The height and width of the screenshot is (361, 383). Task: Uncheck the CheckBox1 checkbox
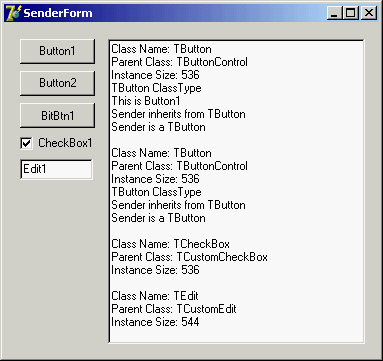pyautogui.click(x=26, y=143)
